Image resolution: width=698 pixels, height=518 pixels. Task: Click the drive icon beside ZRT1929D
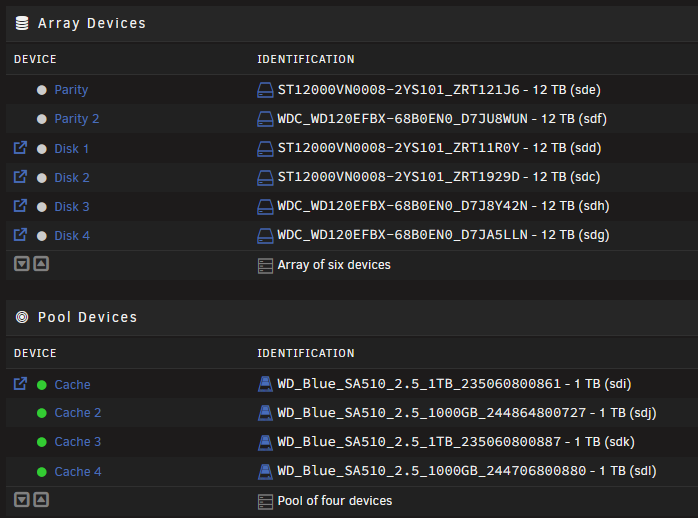click(265, 178)
